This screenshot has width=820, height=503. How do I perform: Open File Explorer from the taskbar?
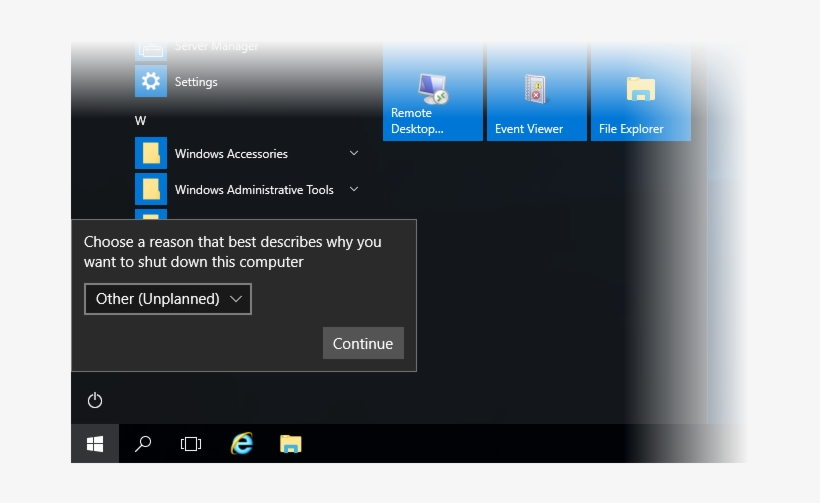tap(291, 444)
